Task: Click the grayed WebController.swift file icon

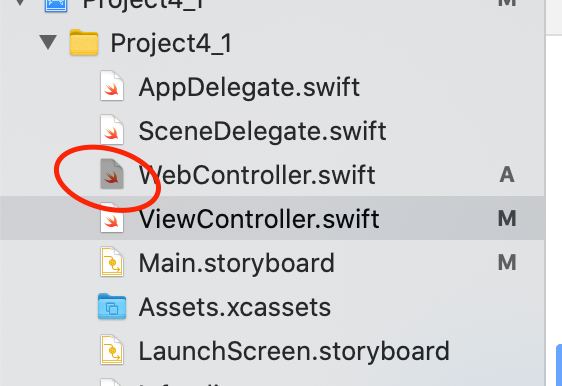Action: click(112, 174)
